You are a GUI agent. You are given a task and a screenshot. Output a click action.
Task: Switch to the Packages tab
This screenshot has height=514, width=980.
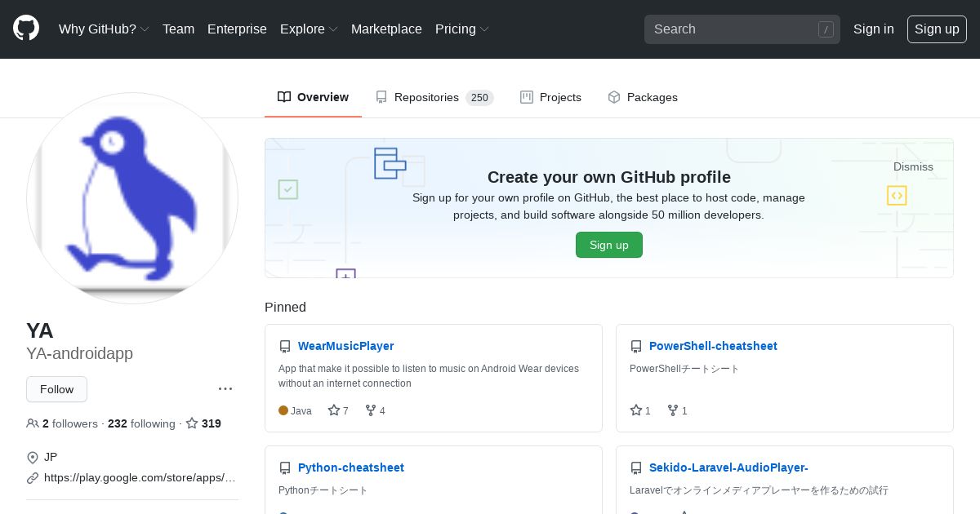pyautogui.click(x=643, y=97)
